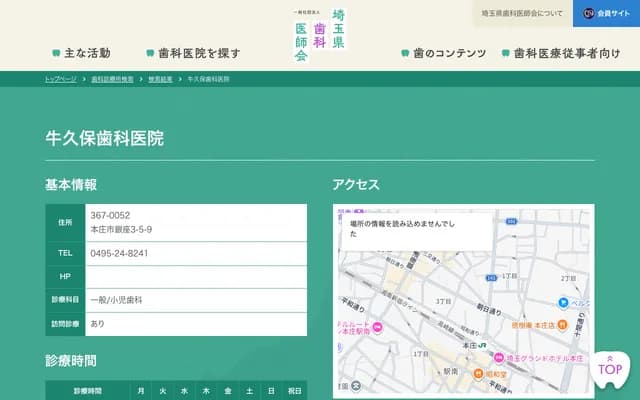Open the 歯のコンテンツ menu

point(444,53)
